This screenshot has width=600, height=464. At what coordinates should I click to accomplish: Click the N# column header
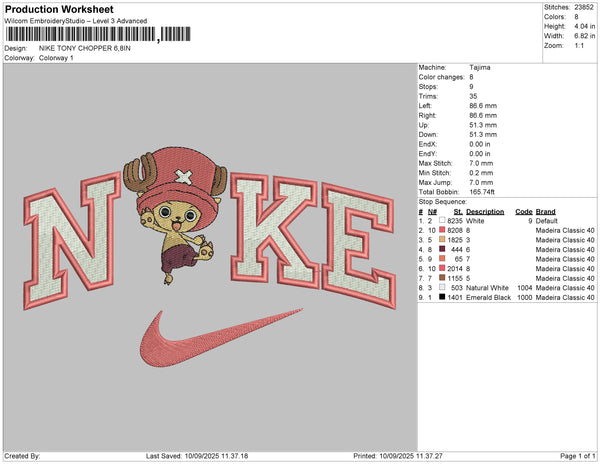(432, 212)
